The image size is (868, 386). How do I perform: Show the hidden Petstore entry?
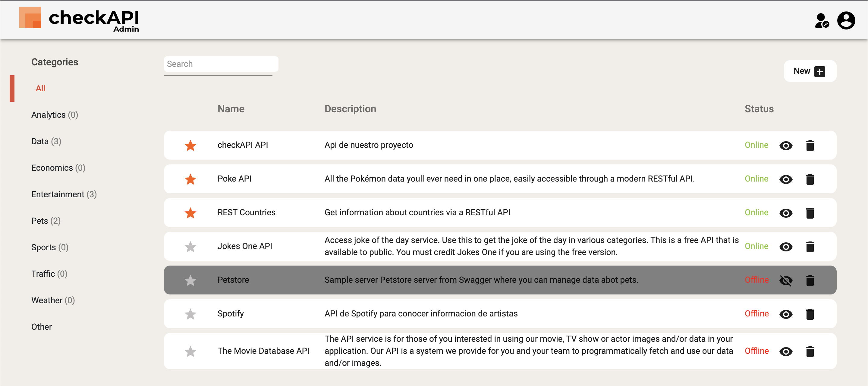(x=786, y=280)
